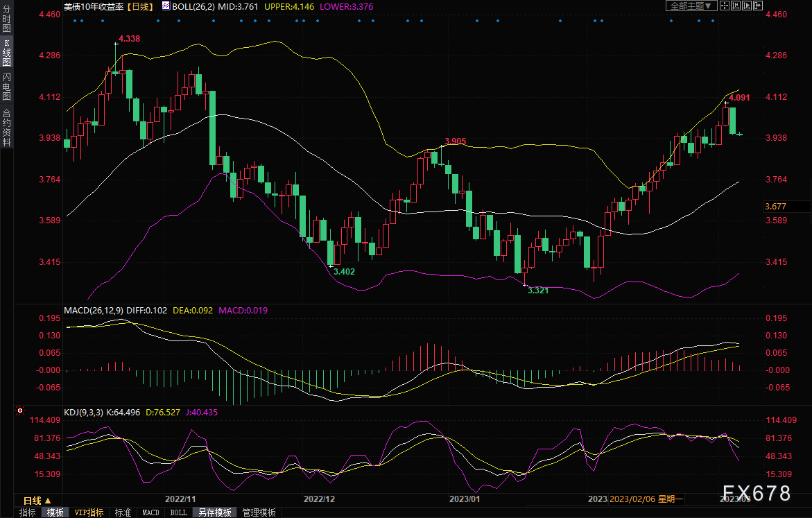
Task: Click the KDJ(9,3,3) indicator label
Action: [x=83, y=413]
